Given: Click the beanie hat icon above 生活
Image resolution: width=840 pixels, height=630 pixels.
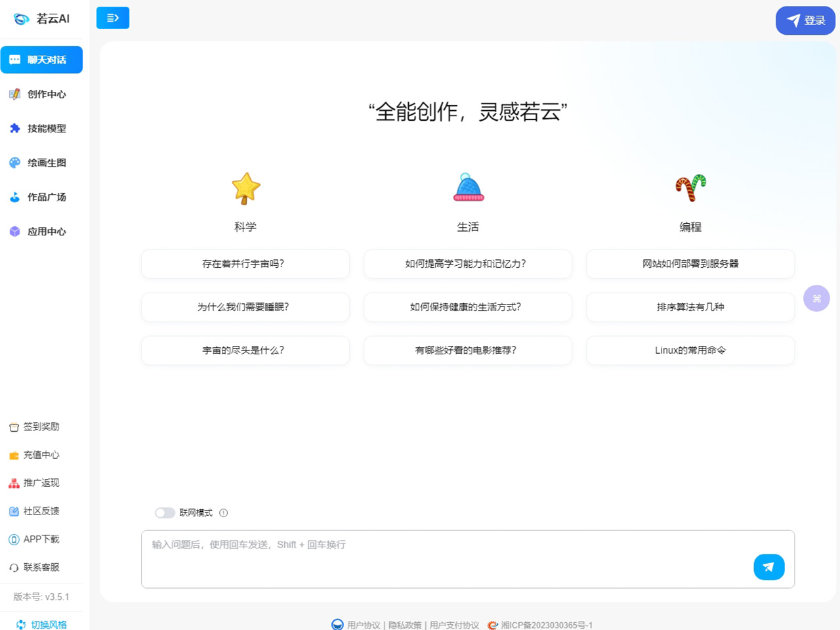Looking at the screenshot, I should tap(468, 188).
